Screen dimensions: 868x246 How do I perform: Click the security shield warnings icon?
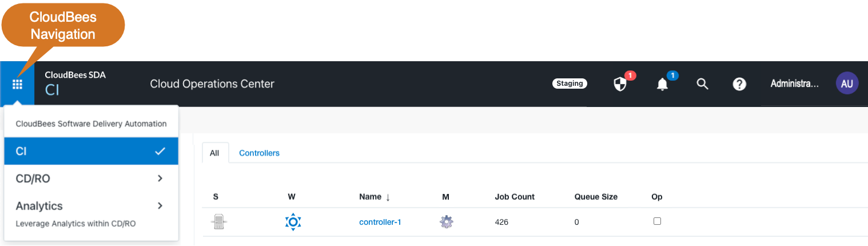tap(620, 85)
